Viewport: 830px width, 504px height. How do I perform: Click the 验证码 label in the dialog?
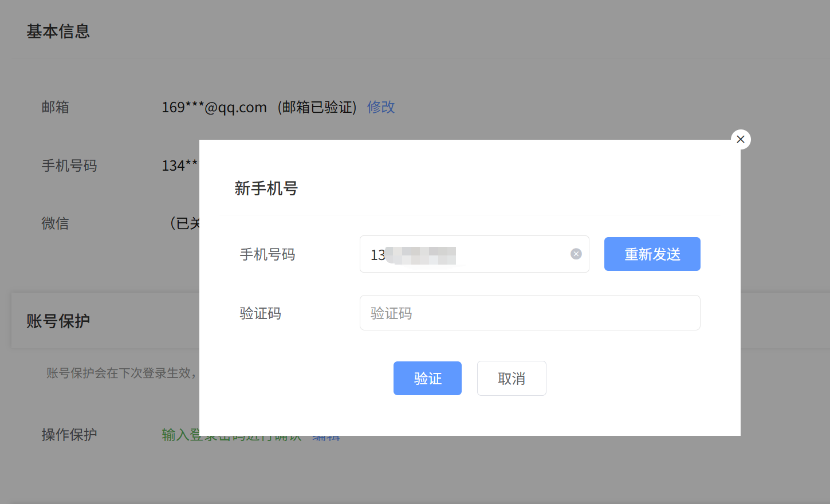tap(260, 313)
